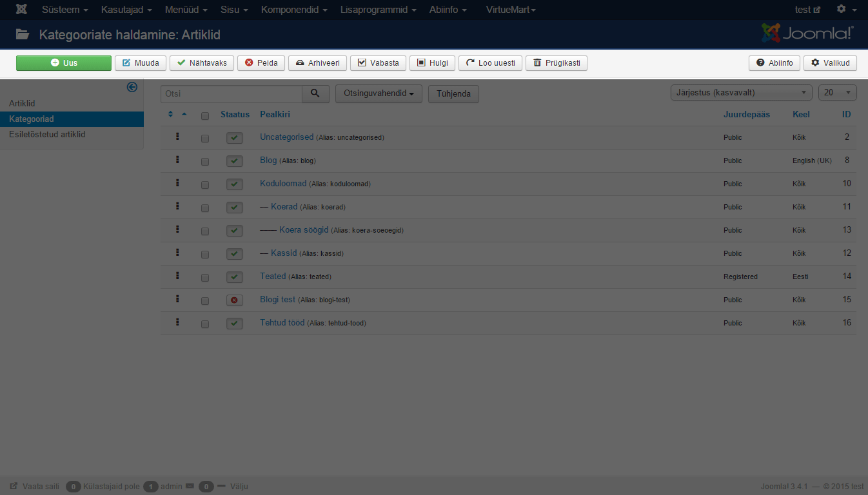Expand the Menüüd menu
The height and width of the screenshot is (495, 868).
point(186,10)
